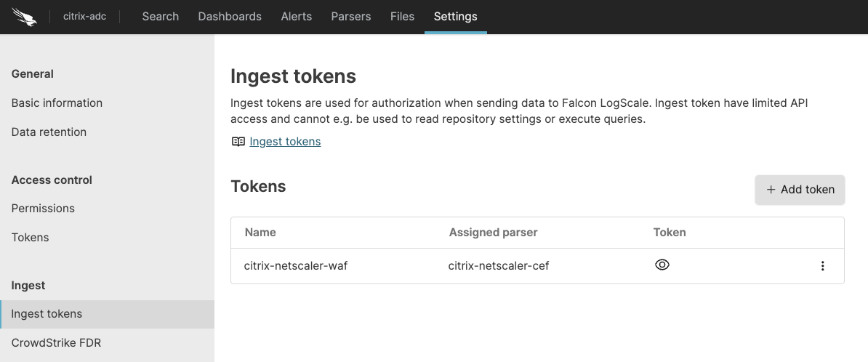Go to the Alerts tab
Screen dimensions: 868x362
296,17
